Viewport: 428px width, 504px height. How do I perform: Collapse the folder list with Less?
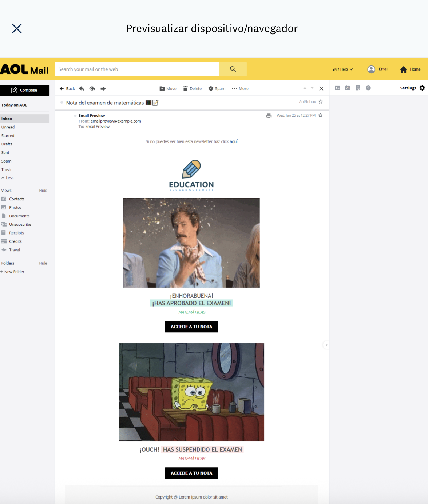pos(8,178)
